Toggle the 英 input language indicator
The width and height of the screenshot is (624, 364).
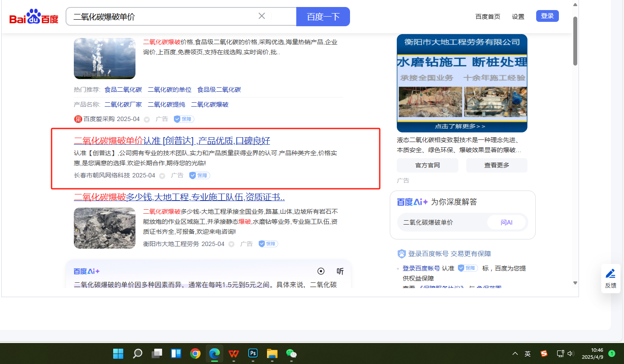(x=527, y=354)
